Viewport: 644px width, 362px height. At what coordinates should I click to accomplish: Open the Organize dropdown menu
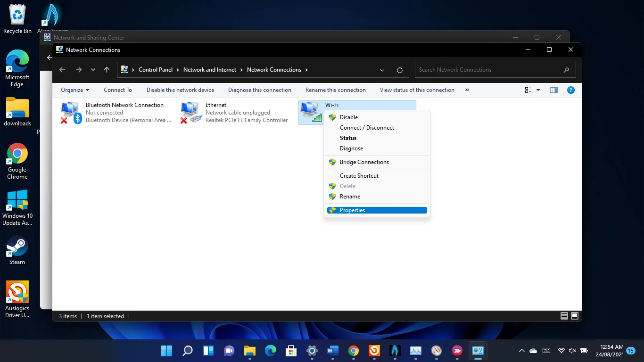75,90
